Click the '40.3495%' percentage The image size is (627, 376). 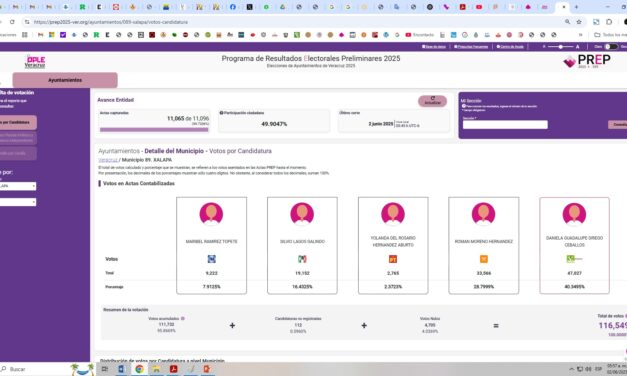click(574, 287)
